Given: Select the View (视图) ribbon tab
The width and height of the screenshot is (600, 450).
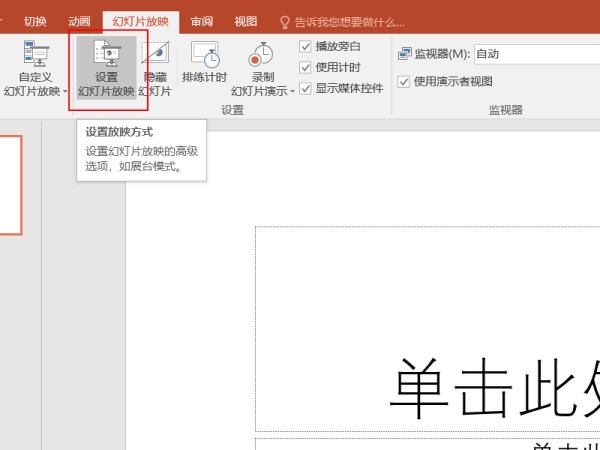Looking at the screenshot, I should point(245,21).
